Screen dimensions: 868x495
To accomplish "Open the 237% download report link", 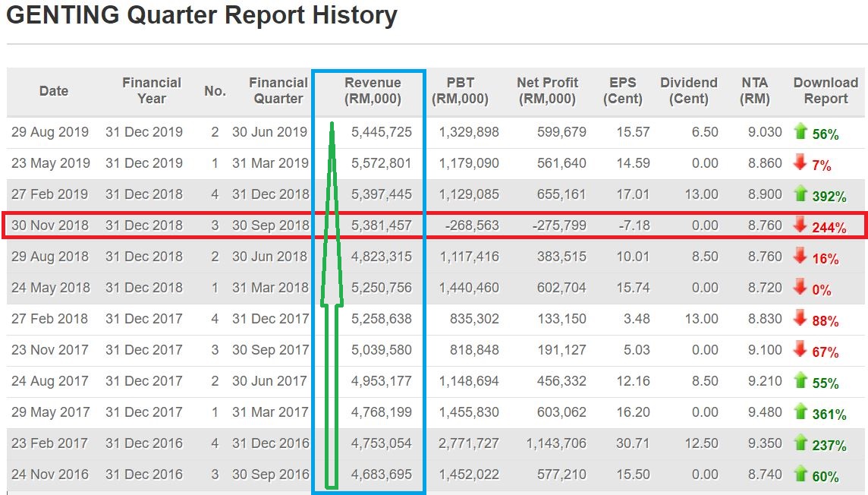I will tap(829, 446).
